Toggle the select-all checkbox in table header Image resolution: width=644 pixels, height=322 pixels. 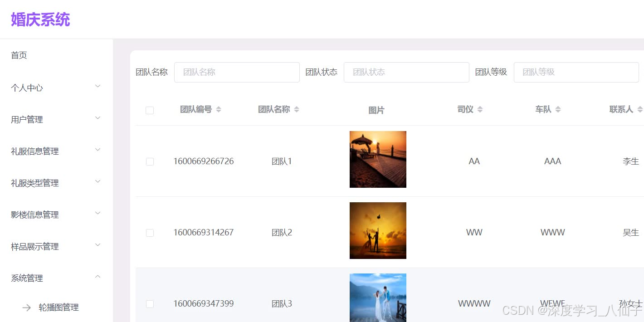tap(150, 110)
